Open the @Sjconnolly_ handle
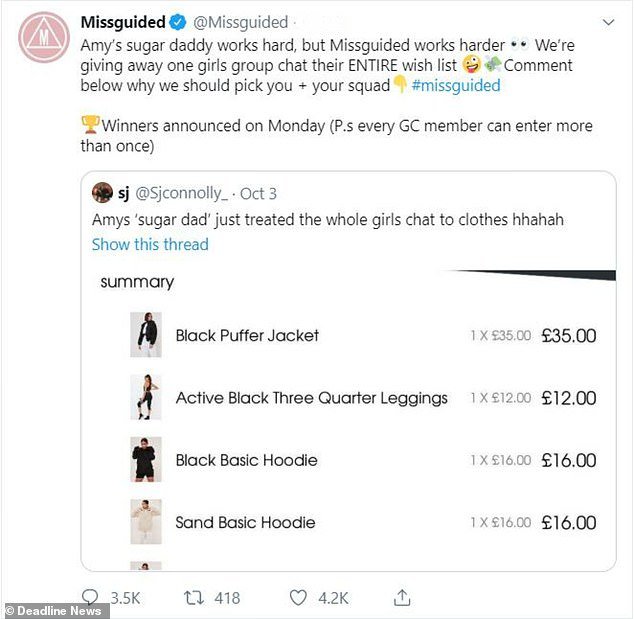Screen dimensions: 634x619 click(x=182, y=194)
